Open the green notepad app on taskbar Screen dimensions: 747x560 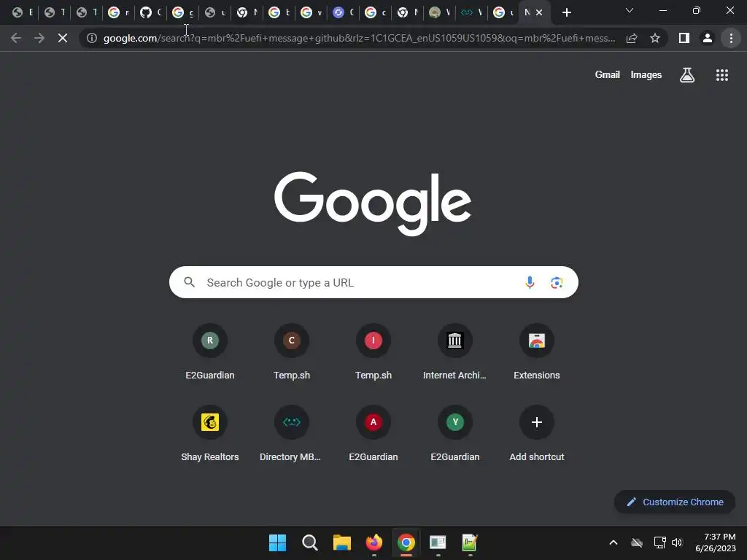[x=470, y=542]
